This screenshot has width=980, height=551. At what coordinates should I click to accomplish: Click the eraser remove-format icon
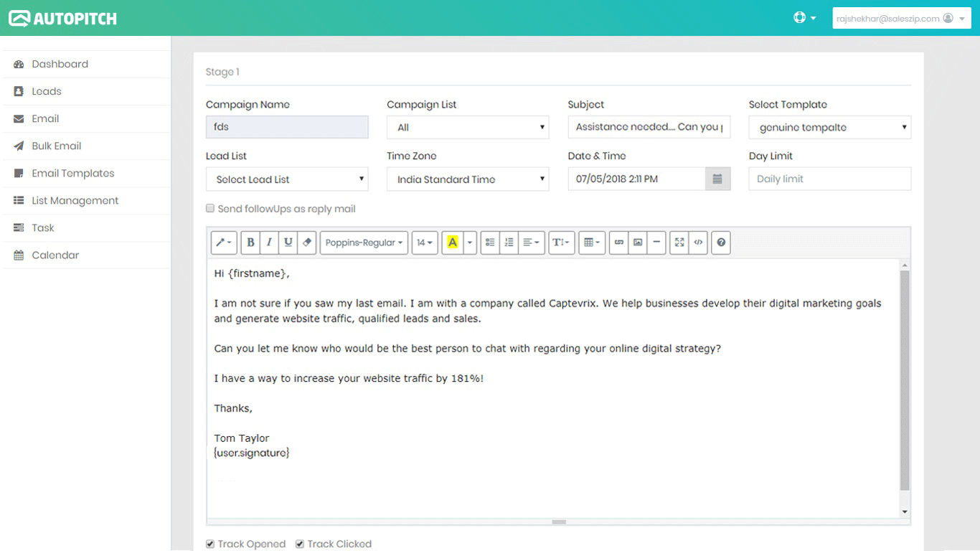point(306,242)
